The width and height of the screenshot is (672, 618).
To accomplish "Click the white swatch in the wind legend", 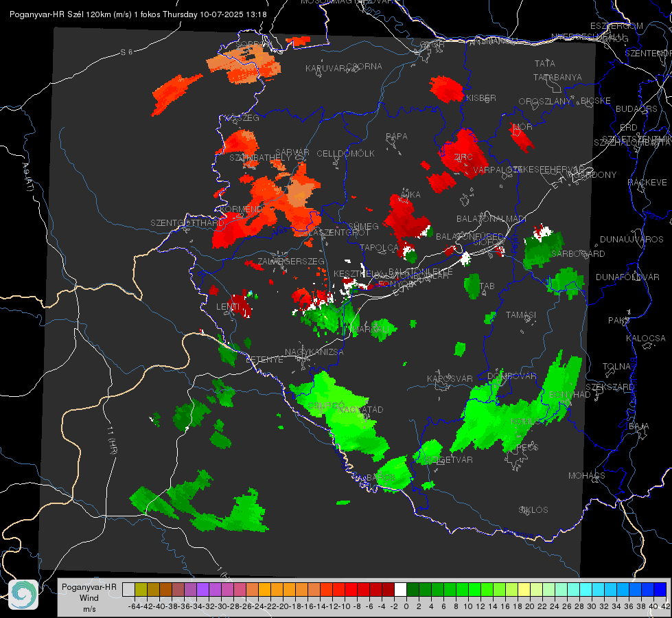I will click(400, 590).
